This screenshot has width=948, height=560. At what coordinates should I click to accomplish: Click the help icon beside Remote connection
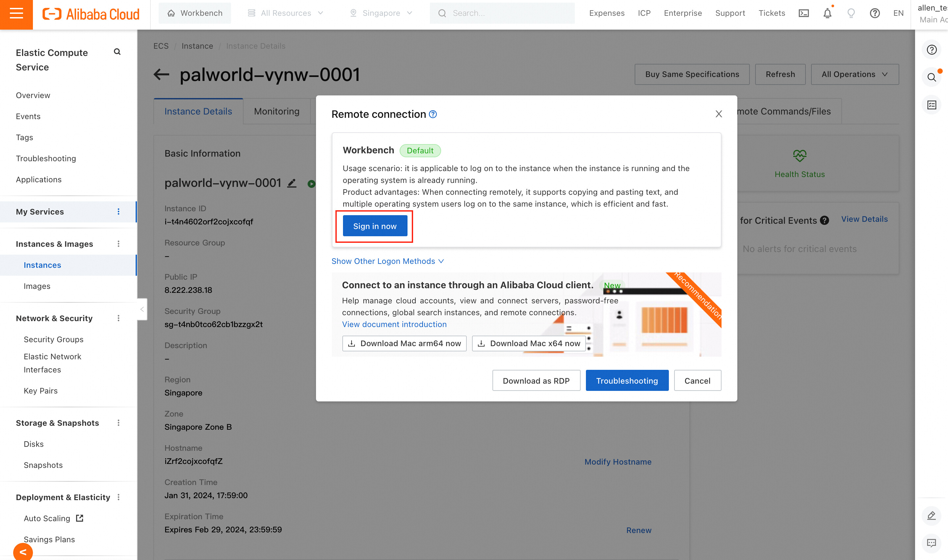433,115
